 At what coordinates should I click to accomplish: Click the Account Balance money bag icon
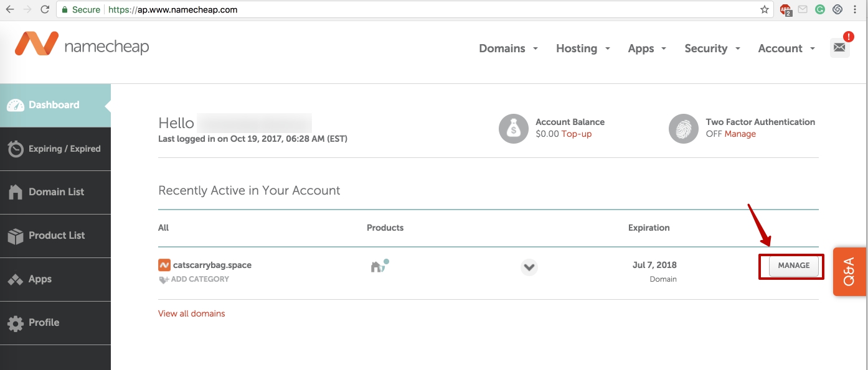(514, 129)
